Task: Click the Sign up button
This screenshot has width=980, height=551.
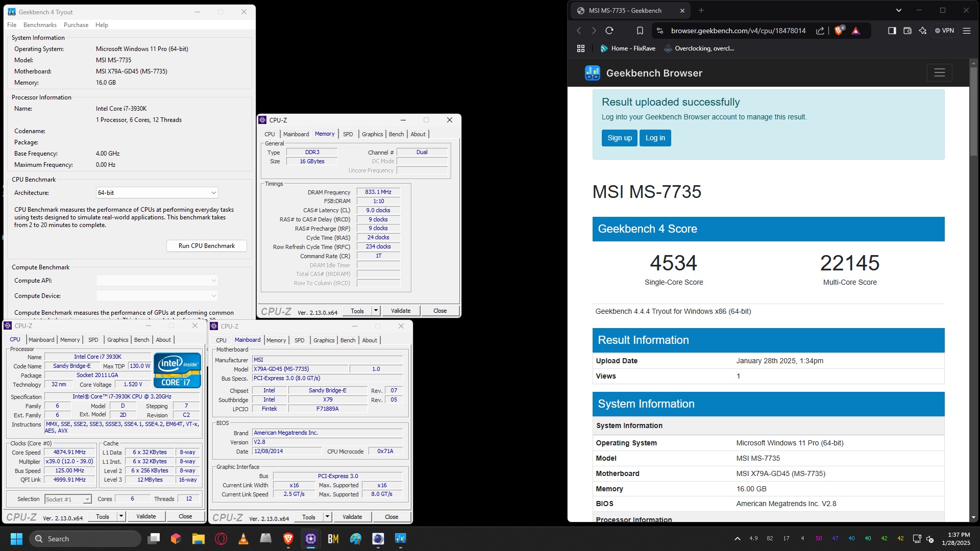Action: click(619, 138)
